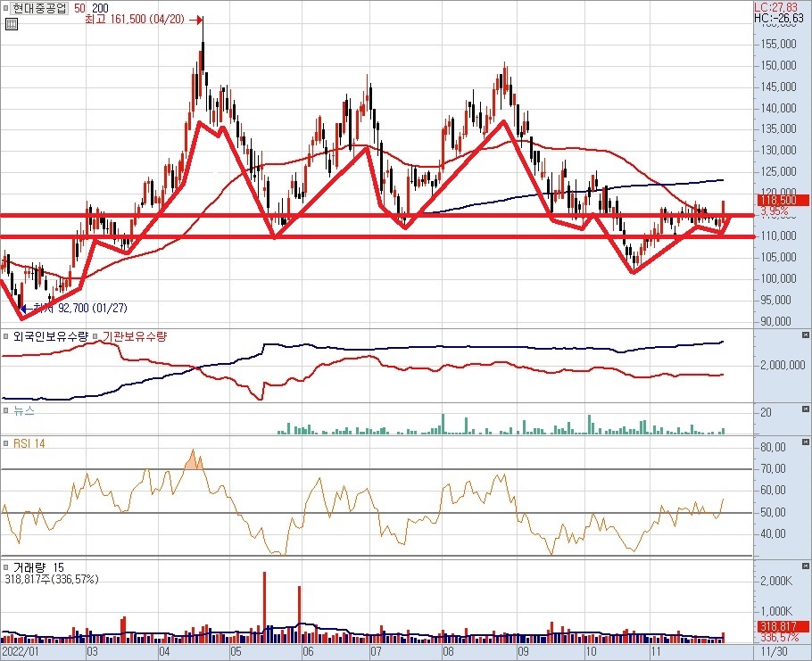This screenshot has height=661, width=812.
Task: Toggle the 뉴스 indicator marker
Action: 6,411
